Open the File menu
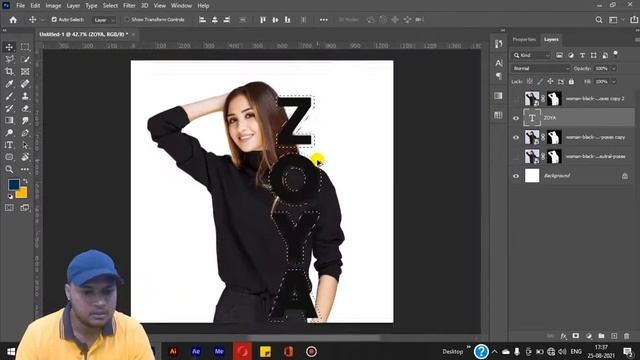The width and height of the screenshot is (640, 360). pos(20,6)
